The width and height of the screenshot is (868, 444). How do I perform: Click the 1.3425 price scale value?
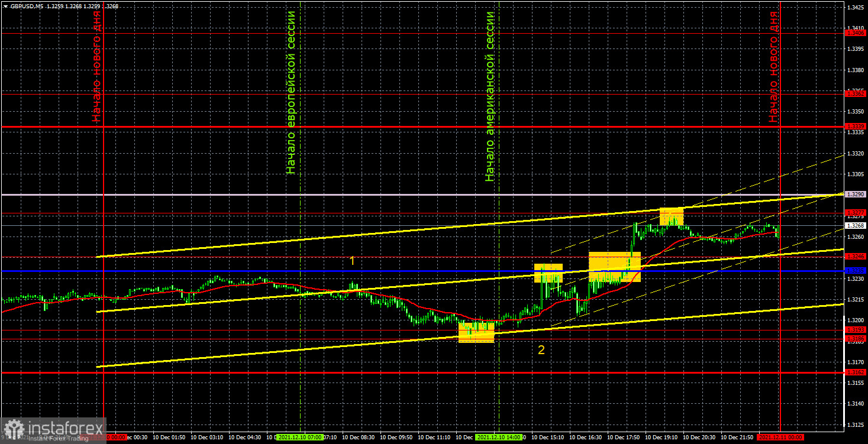856,7
